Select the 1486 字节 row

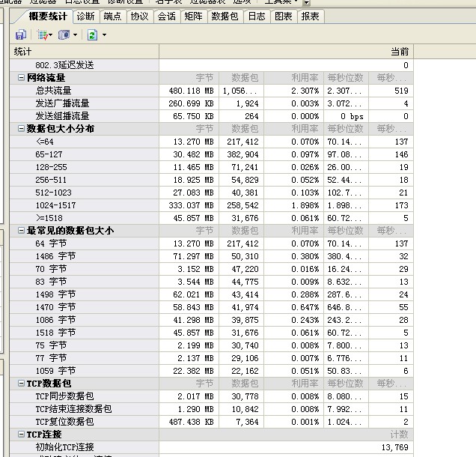[211, 256]
